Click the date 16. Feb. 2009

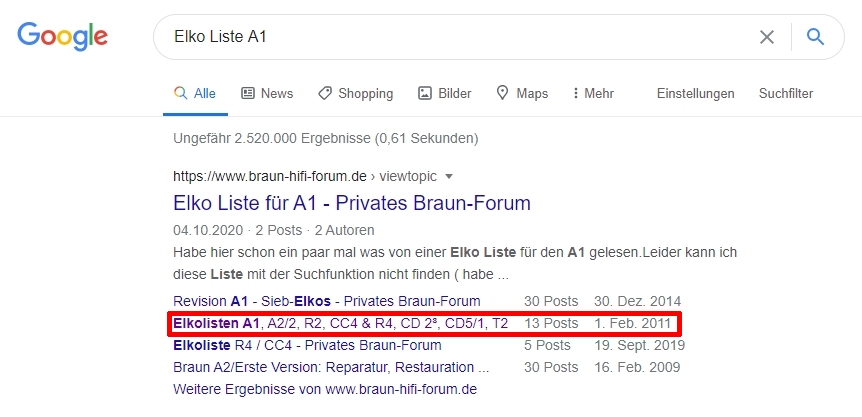tap(637, 367)
